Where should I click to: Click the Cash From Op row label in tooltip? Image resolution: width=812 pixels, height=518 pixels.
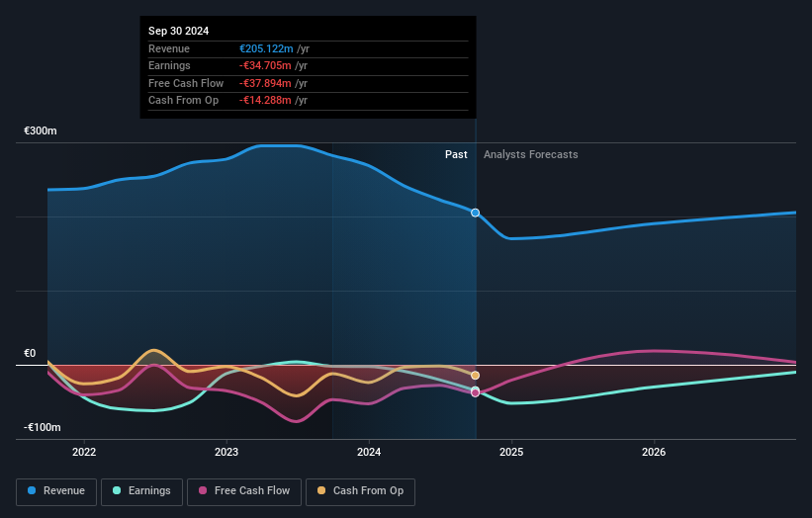[183, 101]
